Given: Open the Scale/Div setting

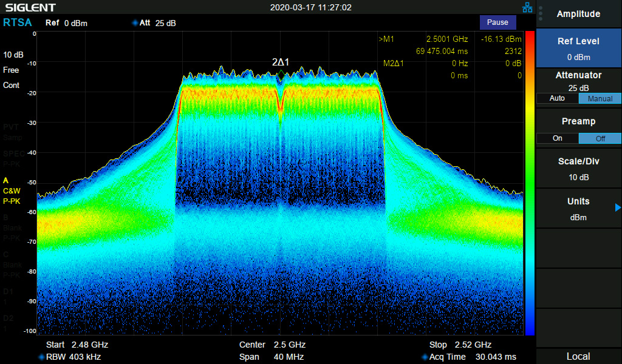Looking at the screenshot, I should tap(578, 169).
